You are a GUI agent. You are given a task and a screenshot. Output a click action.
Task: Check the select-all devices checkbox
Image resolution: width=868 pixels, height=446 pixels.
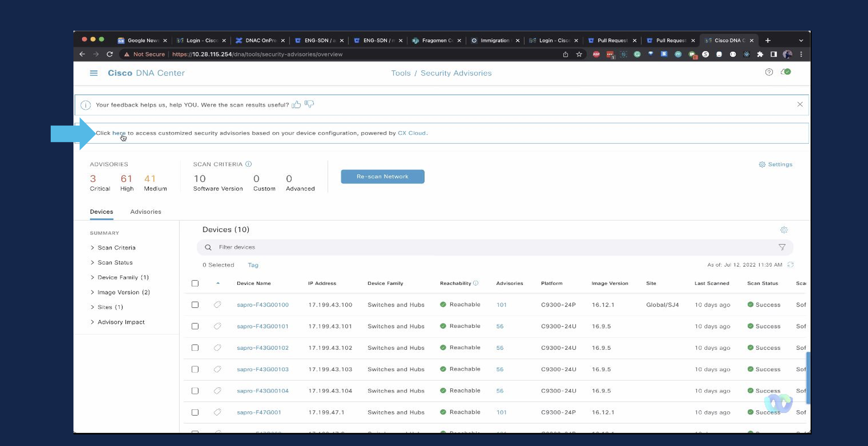pyautogui.click(x=195, y=283)
